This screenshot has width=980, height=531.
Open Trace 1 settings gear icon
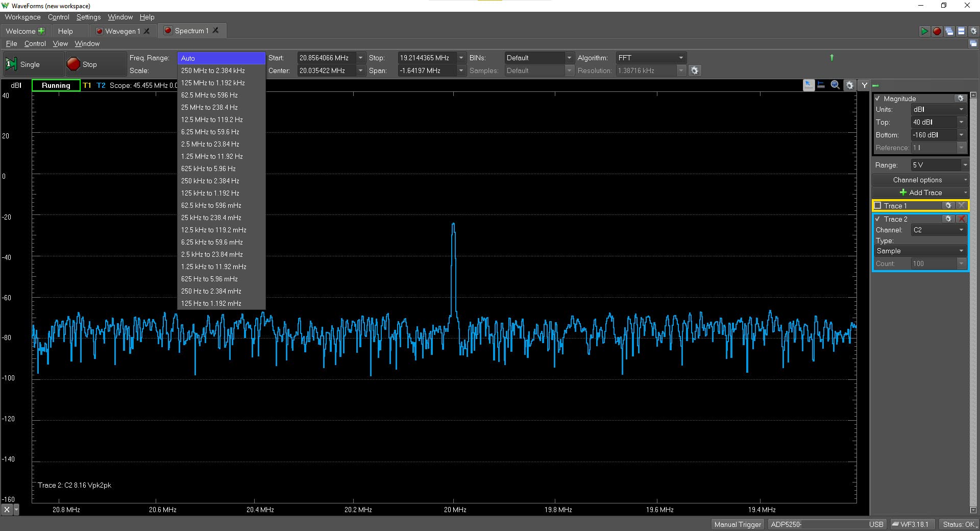coord(948,205)
